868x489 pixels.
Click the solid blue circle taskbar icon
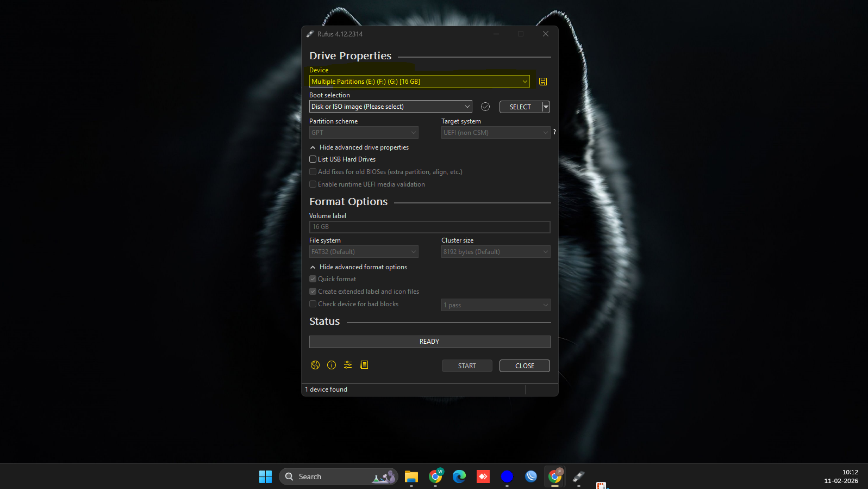pos(507,476)
